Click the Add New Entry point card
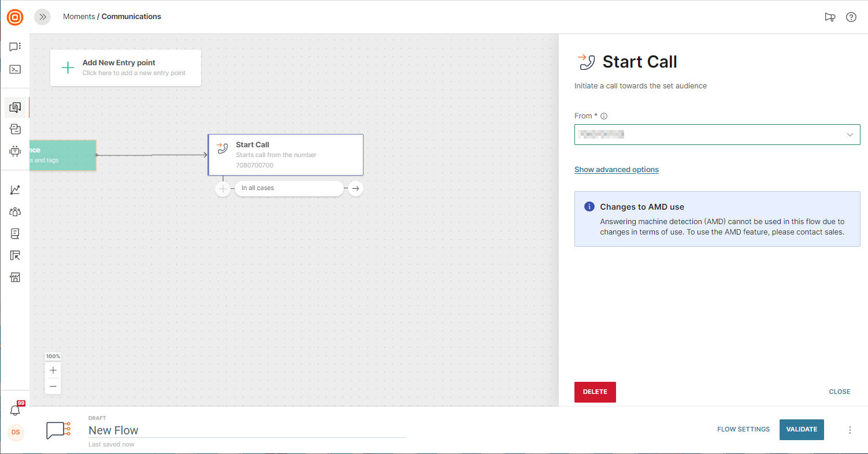Image resolution: width=868 pixels, height=454 pixels. click(125, 68)
